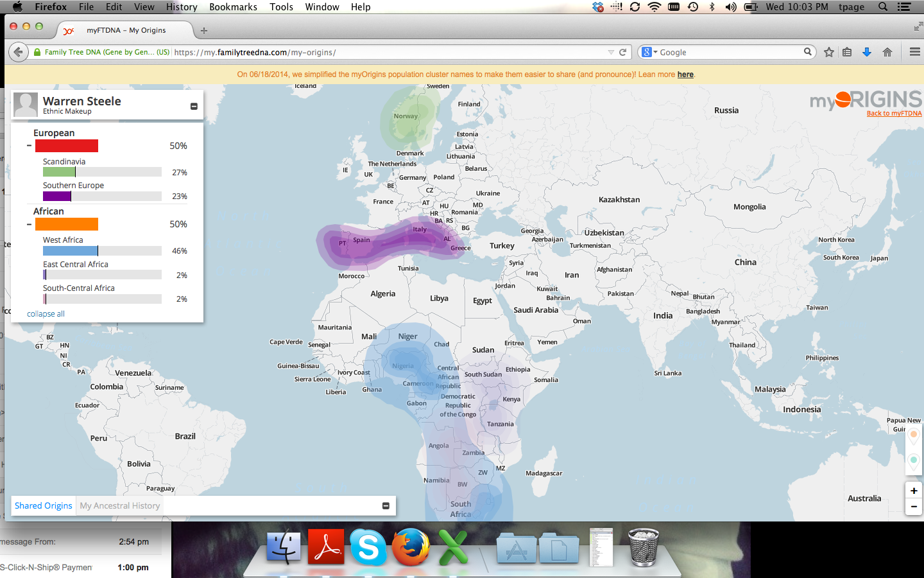Zoom in on the origins map

[914, 491]
